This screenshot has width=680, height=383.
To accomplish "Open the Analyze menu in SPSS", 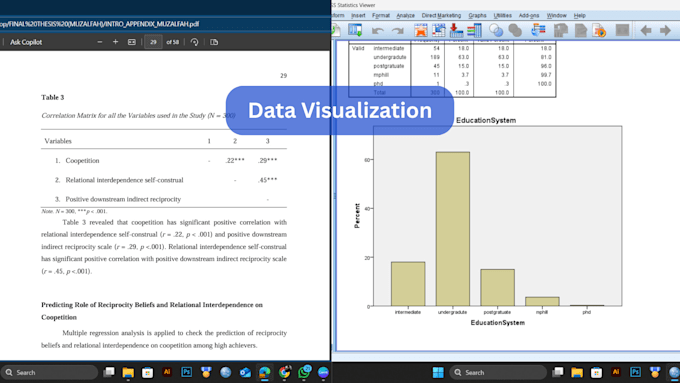I will [x=405, y=16].
